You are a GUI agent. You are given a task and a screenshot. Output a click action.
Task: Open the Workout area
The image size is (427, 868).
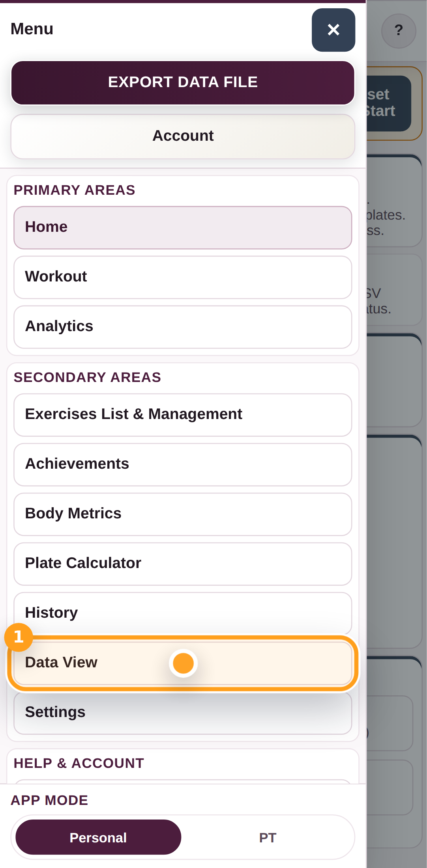pos(183,277)
